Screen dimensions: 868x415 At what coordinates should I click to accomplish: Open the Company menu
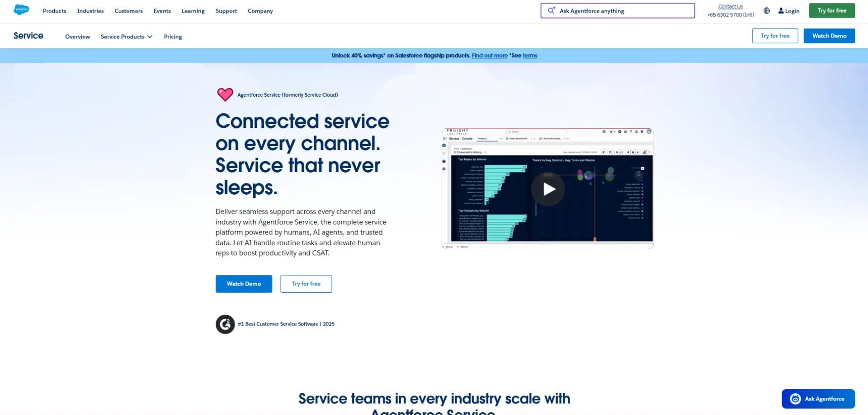pyautogui.click(x=260, y=11)
